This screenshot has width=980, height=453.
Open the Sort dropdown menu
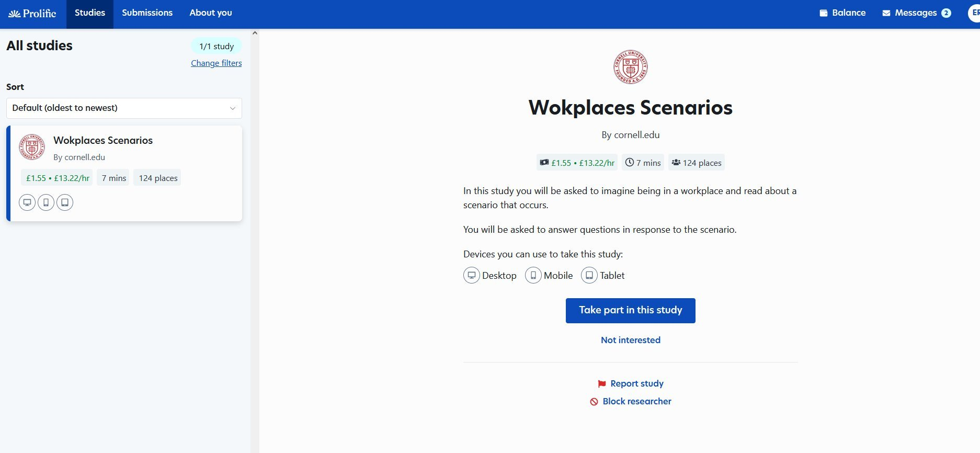[x=124, y=108]
